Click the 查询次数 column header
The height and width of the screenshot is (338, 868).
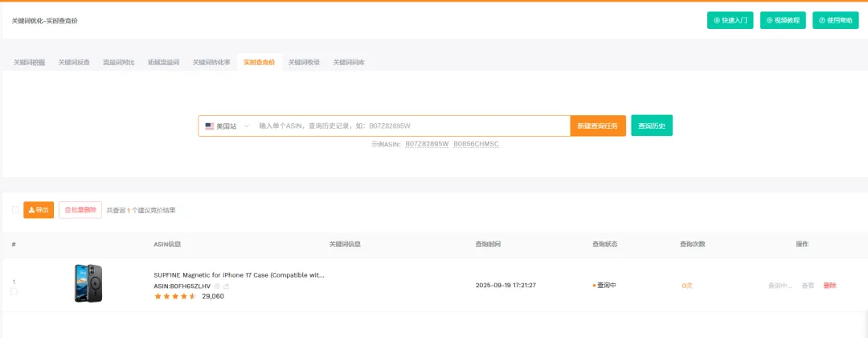click(693, 245)
